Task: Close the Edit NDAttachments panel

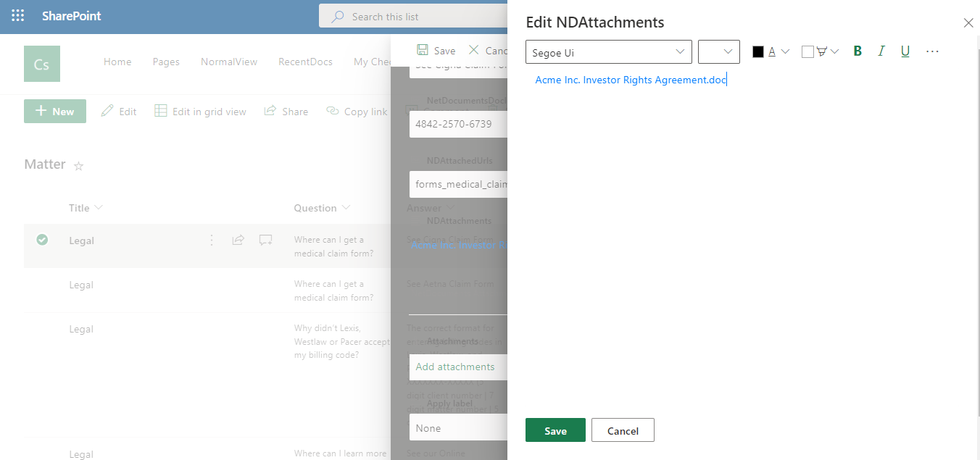Action: click(968, 23)
